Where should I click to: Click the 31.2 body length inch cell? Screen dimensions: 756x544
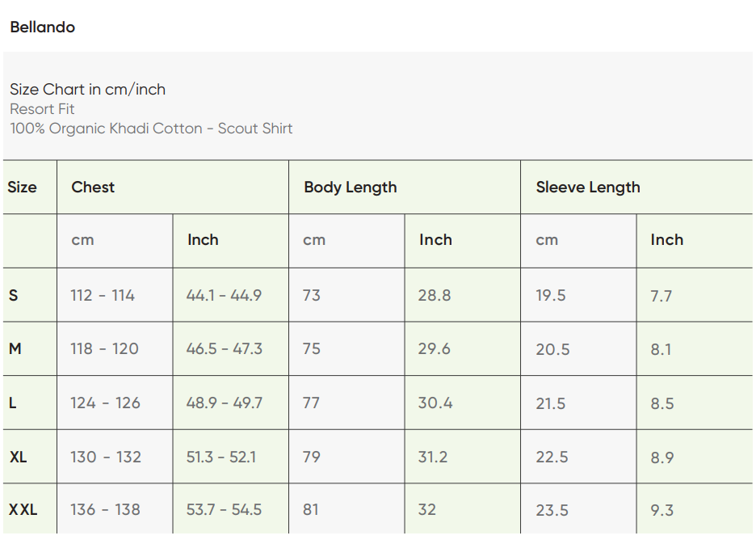[x=432, y=458]
